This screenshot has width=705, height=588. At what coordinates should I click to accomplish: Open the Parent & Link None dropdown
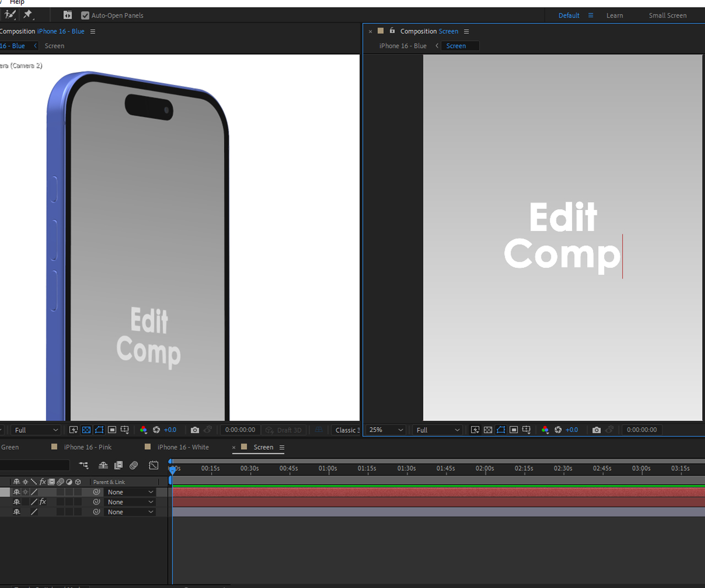click(130, 492)
